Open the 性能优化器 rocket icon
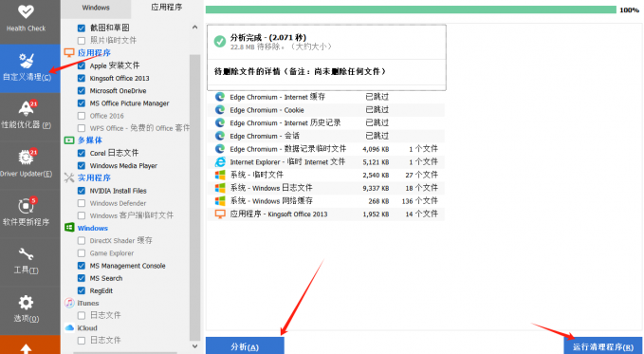 click(x=27, y=108)
